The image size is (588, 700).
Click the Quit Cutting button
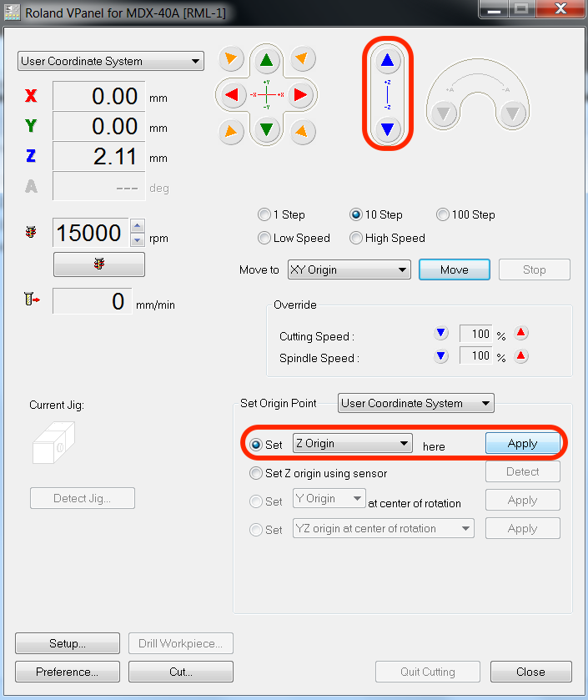tap(427, 672)
